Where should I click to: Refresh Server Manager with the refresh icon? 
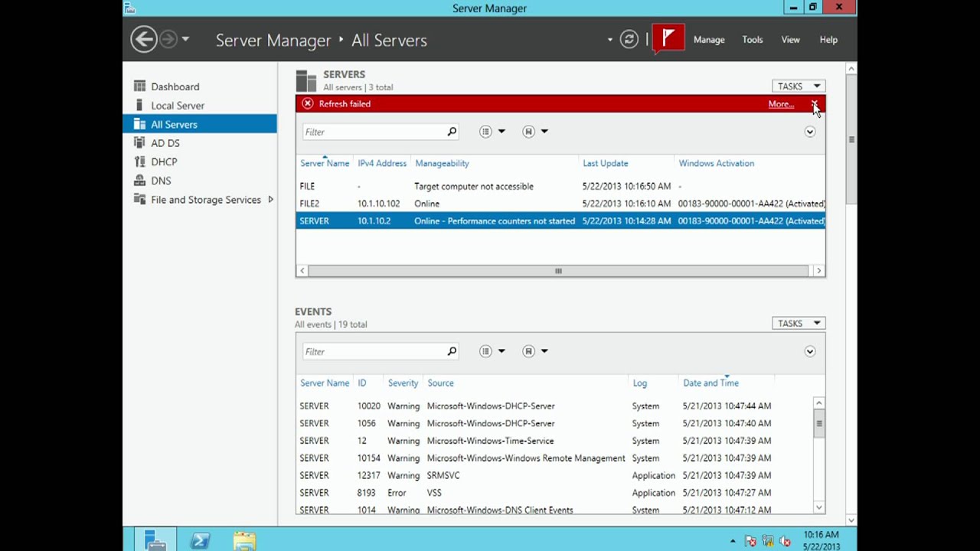[629, 39]
